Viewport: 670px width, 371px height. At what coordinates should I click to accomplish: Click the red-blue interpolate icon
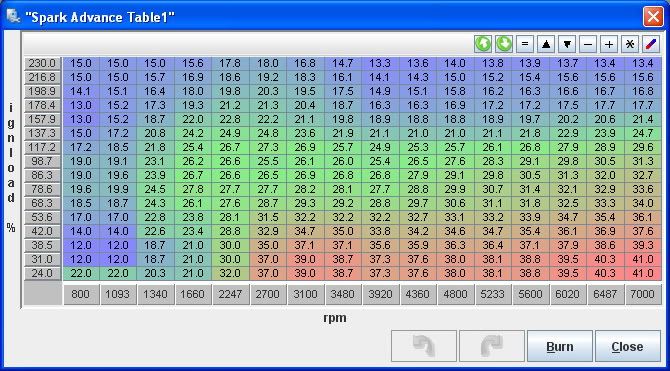pos(651,44)
